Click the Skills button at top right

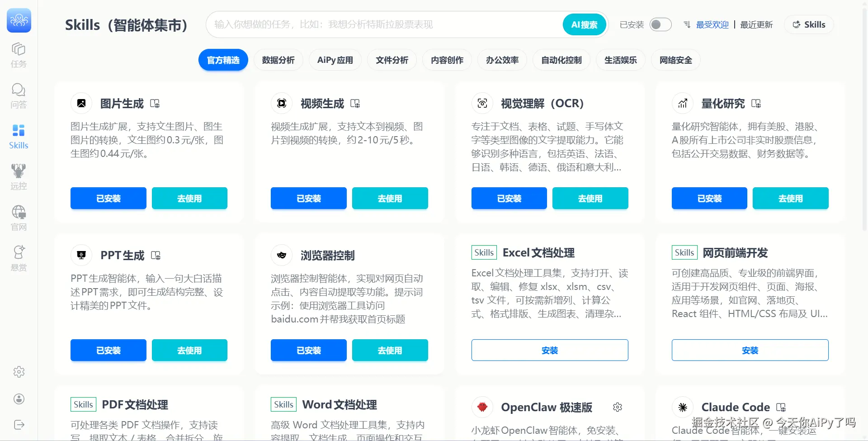pos(809,24)
